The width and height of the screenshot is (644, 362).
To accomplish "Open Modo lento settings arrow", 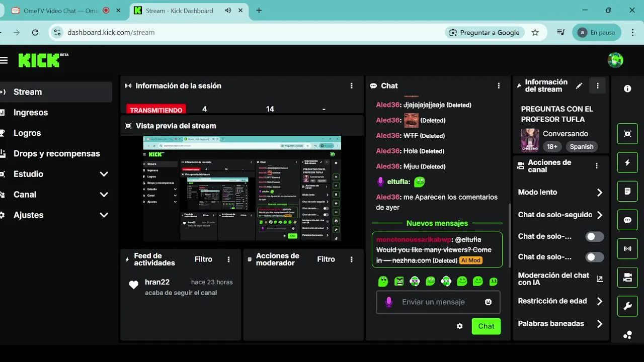I will click(599, 193).
